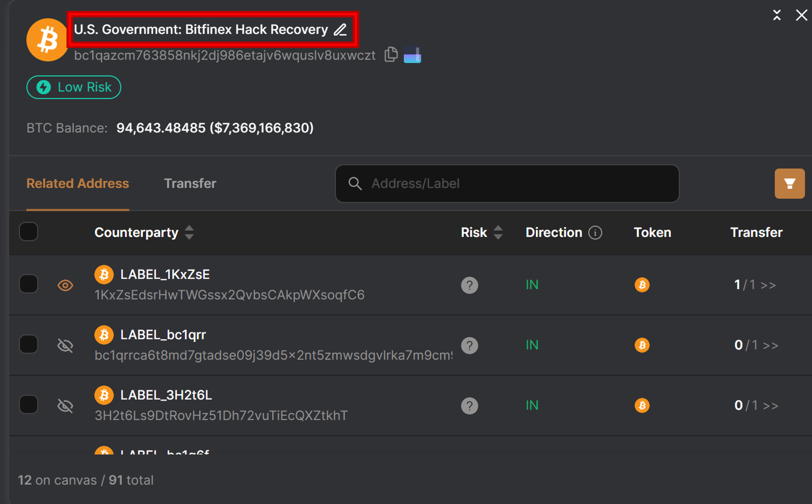
Task: Click Bitcoin coin icon beside LABEL_1KxZsE
Action: pos(104,275)
